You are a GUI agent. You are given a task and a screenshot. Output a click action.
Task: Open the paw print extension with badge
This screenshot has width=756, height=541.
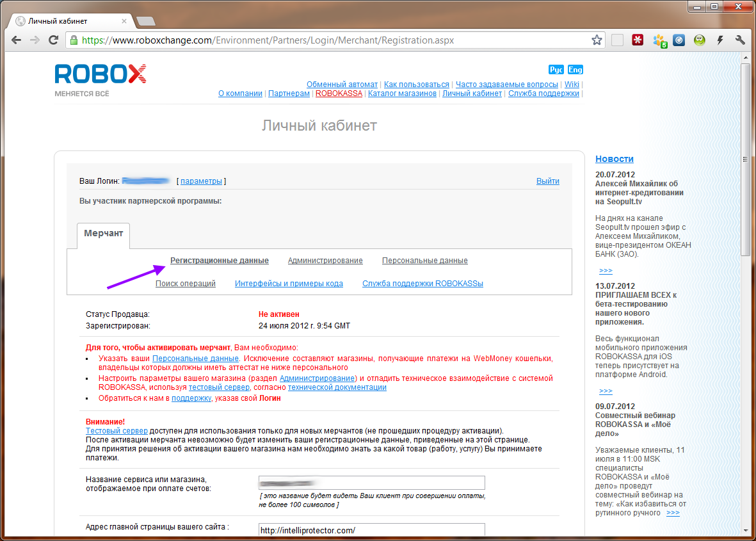point(659,41)
